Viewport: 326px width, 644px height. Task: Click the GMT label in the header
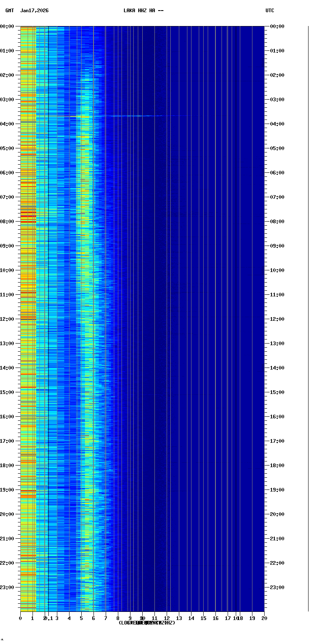[x=9, y=11]
